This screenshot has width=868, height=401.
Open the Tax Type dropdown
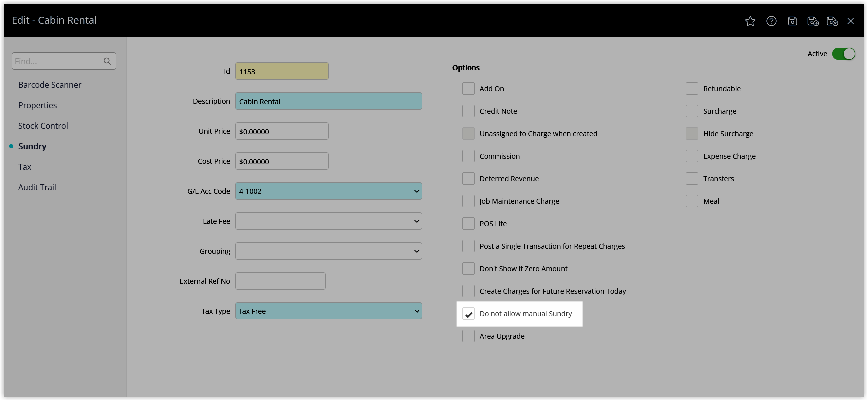click(x=329, y=311)
